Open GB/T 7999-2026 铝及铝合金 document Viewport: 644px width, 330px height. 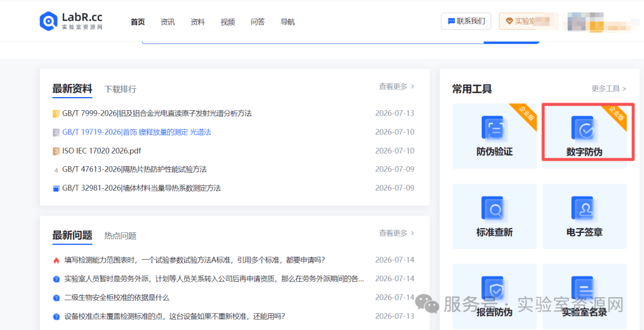click(157, 113)
